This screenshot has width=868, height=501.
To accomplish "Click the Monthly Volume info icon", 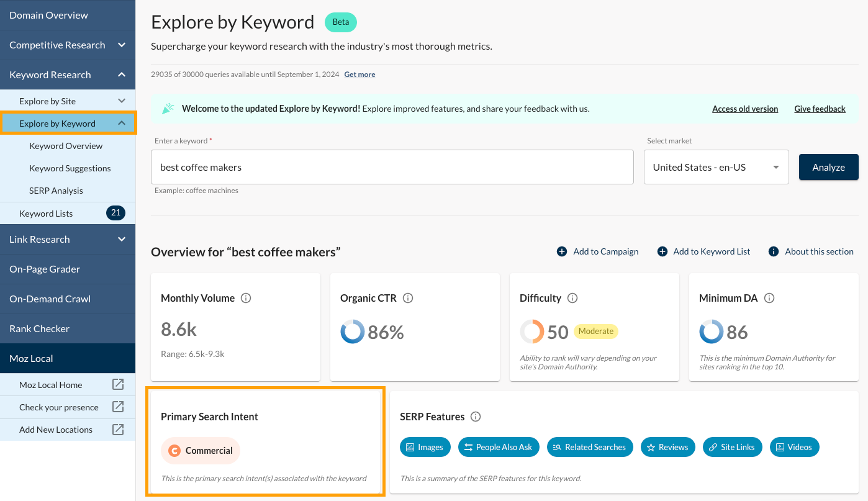I will [246, 298].
